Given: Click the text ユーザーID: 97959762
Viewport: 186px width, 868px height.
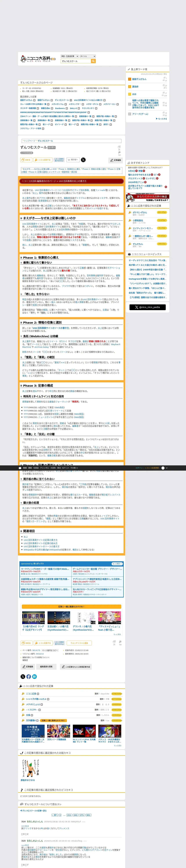Looking at the screenshot, I should (31, 88).
